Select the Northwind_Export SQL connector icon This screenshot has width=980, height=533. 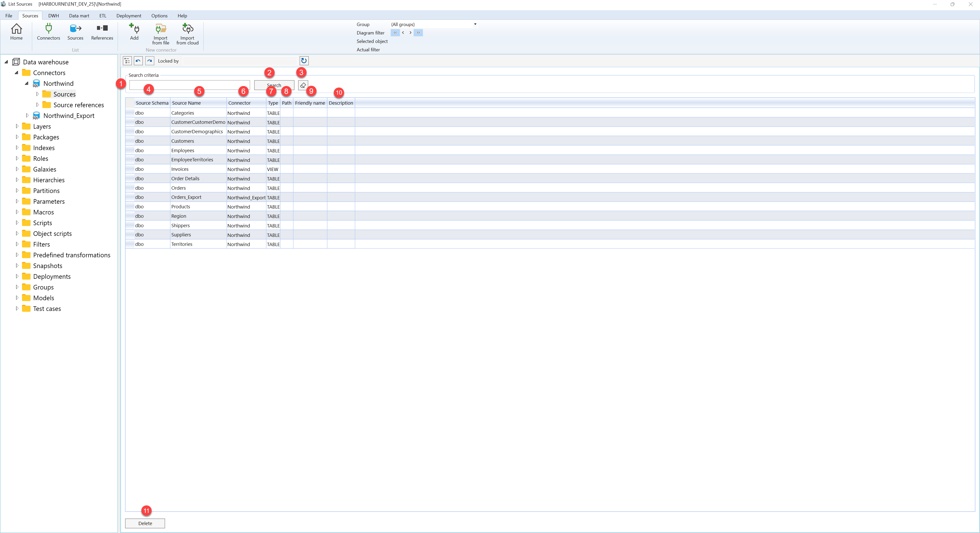(36, 116)
